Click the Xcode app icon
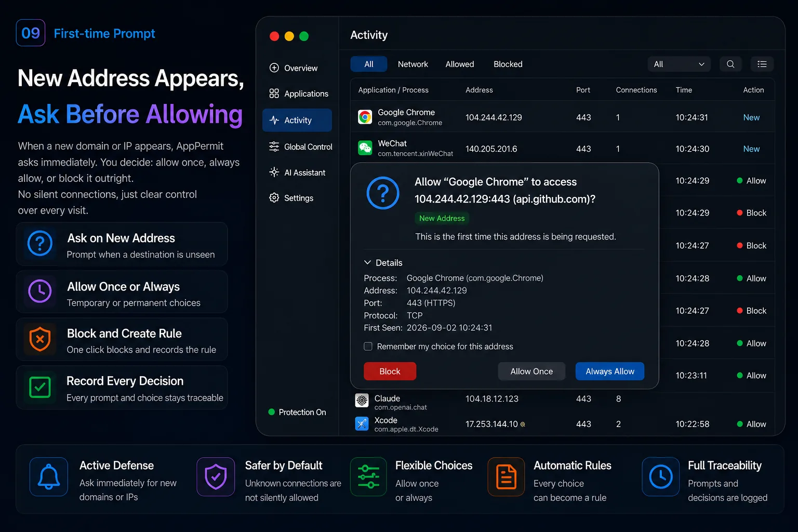Viewport: 798px width, 532px height. [362, 423]
